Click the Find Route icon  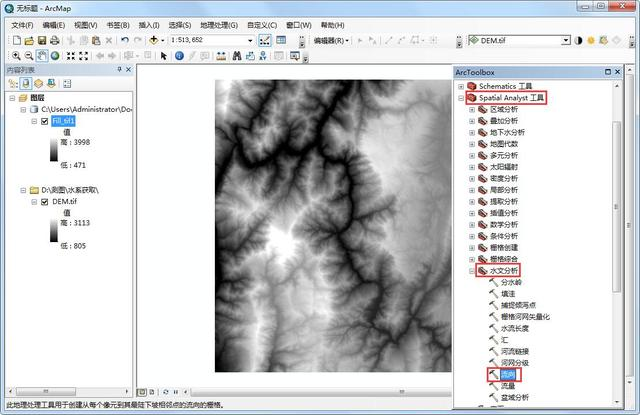point(250,56)
